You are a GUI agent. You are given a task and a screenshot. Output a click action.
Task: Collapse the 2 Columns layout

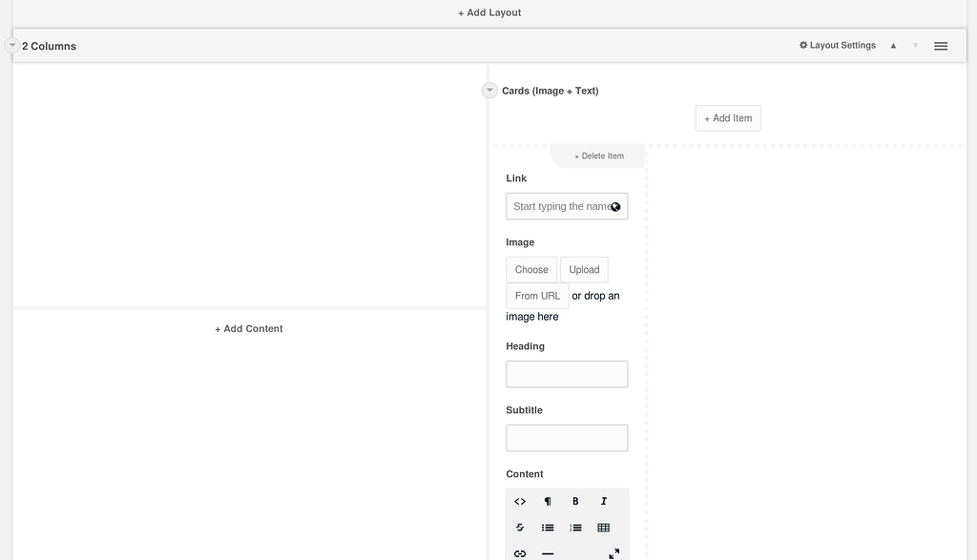pyautogui.click(x=11, y=45)
